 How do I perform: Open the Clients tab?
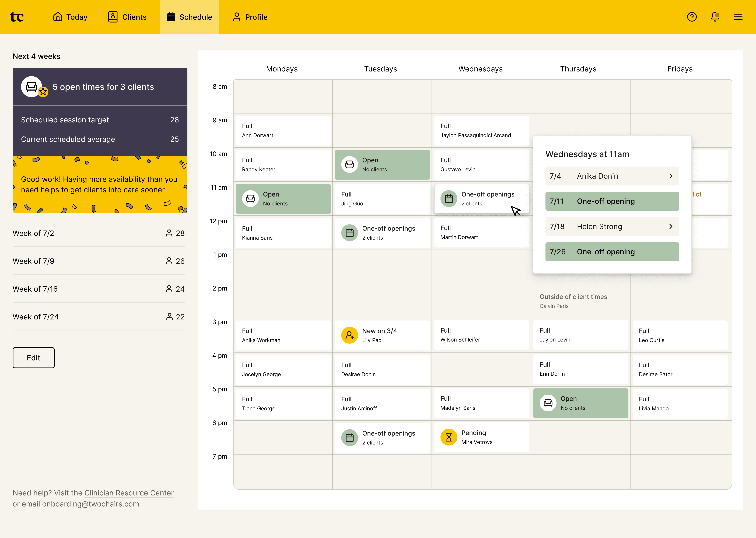click(127, 17)
